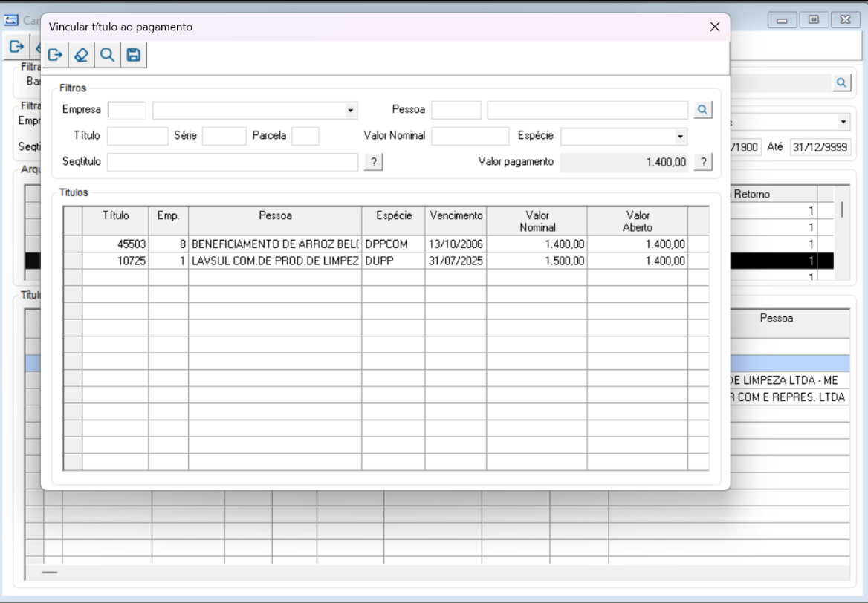
Task: Click the Valor pagamento field showing 1.400,00
Action: 624,162
